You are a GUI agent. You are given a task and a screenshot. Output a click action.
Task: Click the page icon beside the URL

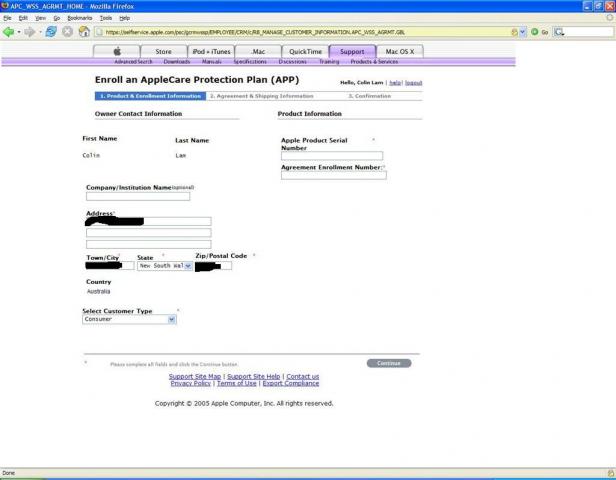tap(99, 32)
